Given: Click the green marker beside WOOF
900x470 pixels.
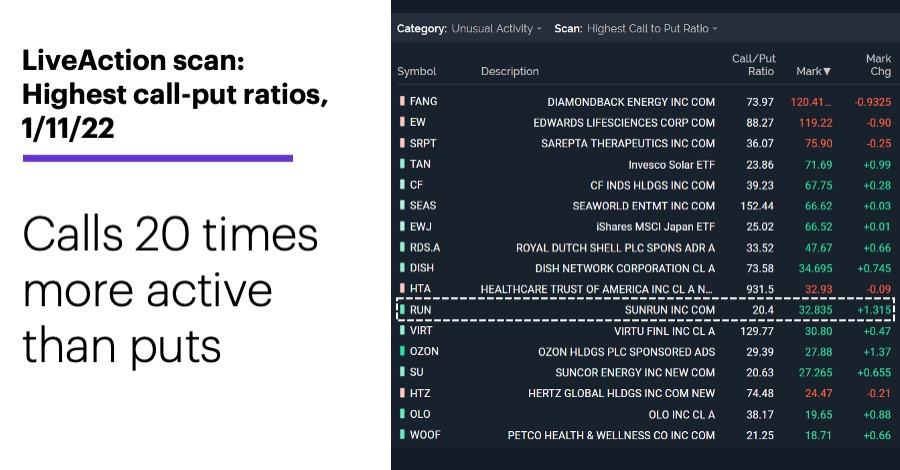Looking at the screenshot, I should point(402,434).
